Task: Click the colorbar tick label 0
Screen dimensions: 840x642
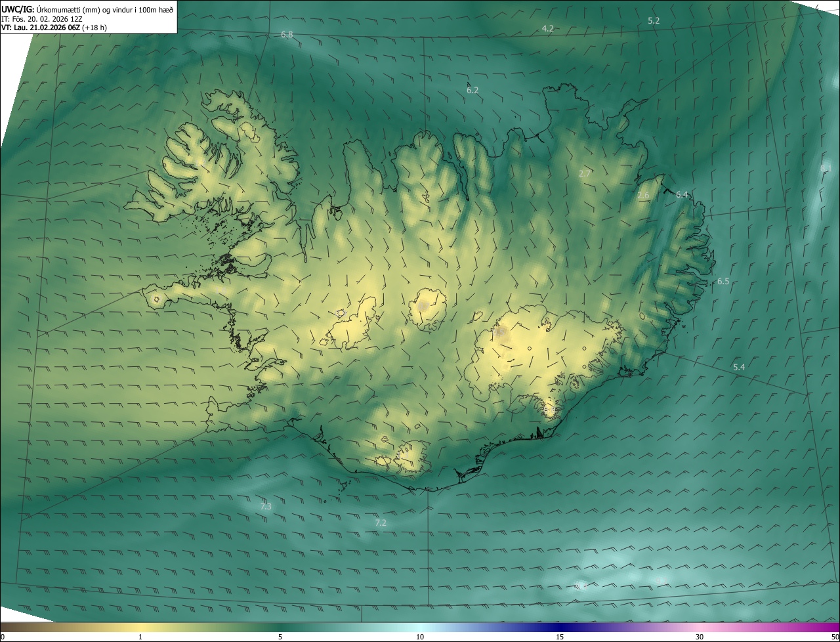Action: click(3, 637)
